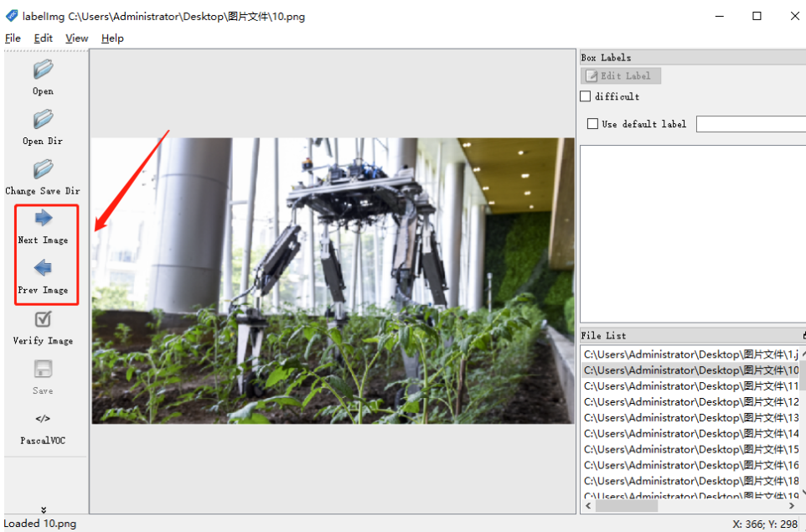The width and height of the screenshot is (806, 532).
Task: Open the Help menu
Action: pyautogui.click(x=112, y=38)
